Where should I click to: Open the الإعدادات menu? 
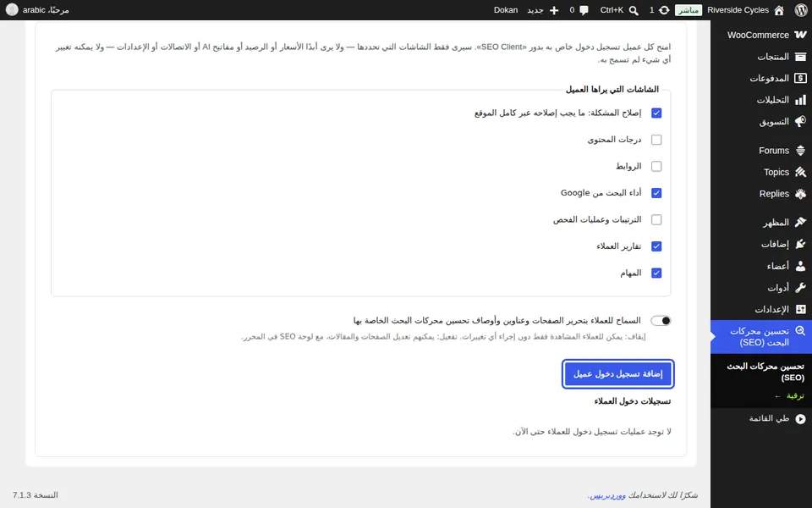click(x=760, y=310)
